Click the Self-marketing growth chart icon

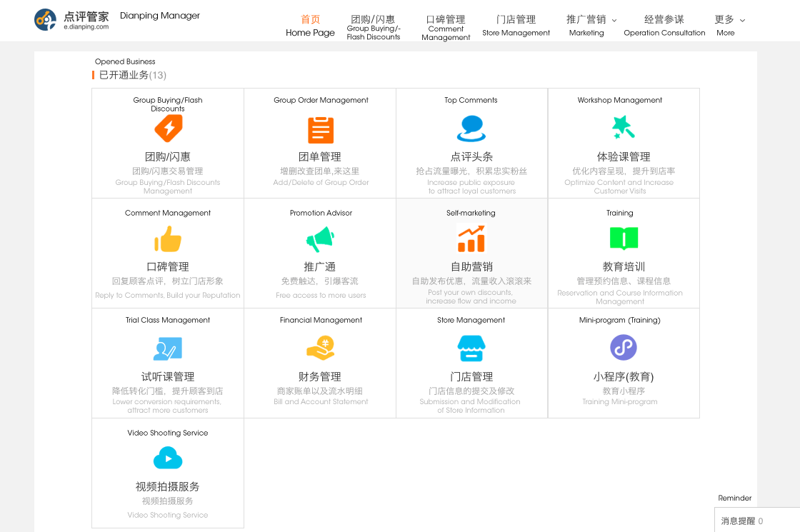[471, 239]
